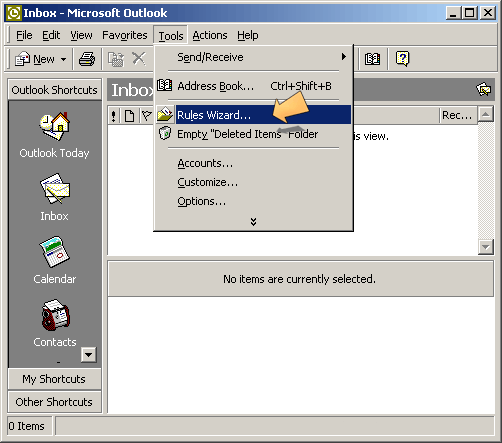Expand the full Tools menu chevrons
The height and width of the screenshot is (443, 502).
[253, 222]
